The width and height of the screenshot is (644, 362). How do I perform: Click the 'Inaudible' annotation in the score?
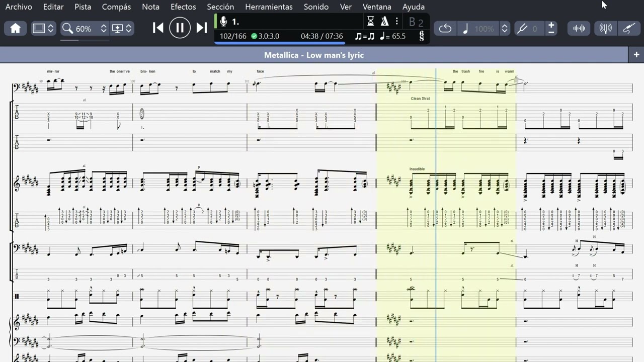click(x=417, y=169)
